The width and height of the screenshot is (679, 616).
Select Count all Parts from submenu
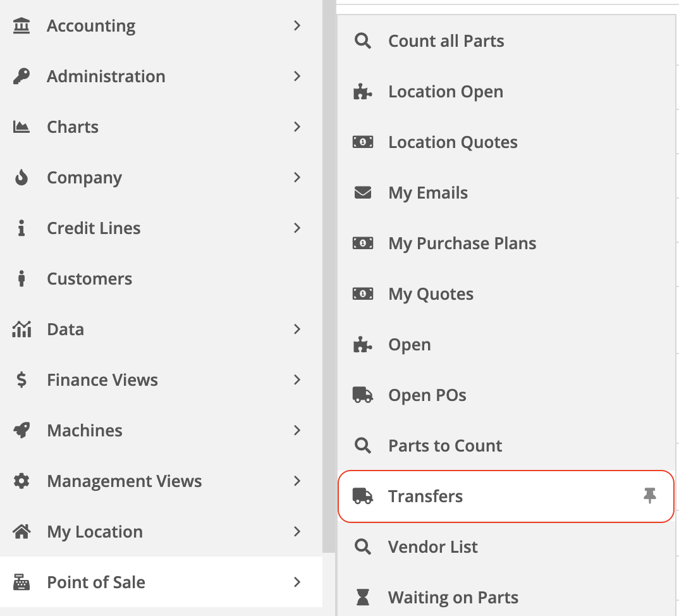point(446,41)
